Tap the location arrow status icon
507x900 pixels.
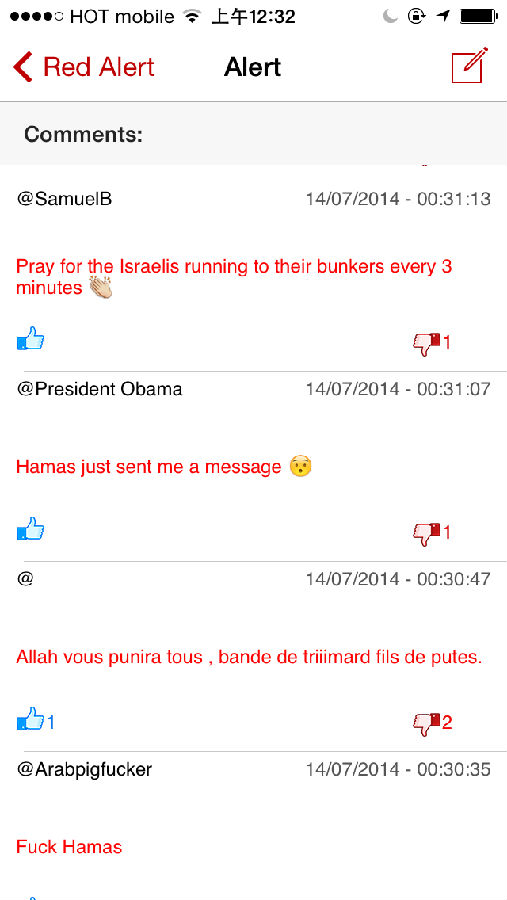[x=442, y=17]
